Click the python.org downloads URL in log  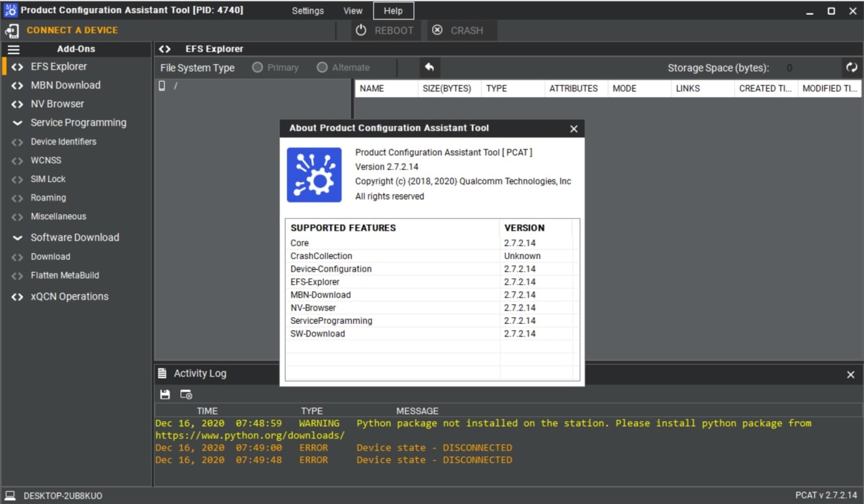point(250,436)
